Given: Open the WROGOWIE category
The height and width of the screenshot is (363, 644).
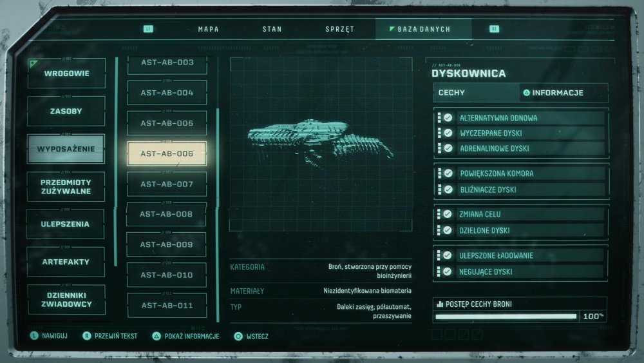Looking at the screenshot, I should [66, 73].
